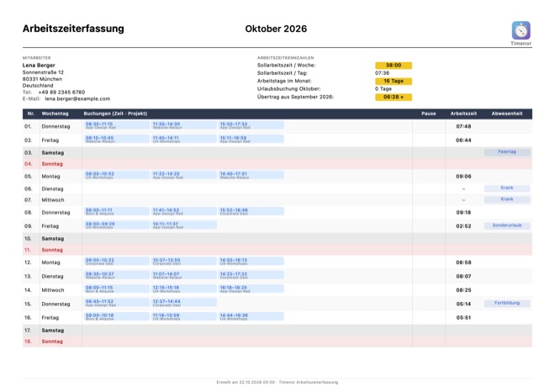The width and height of the screenshot is (555, 392).
Task: Click the 11:18–13:59 booking on day 16
Action: 184,316
